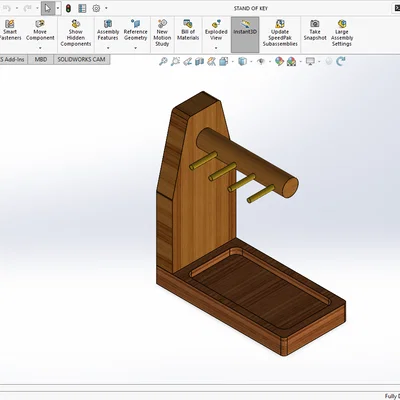Click the rotate view arrow icon
This screenshot has width=400, height=400.
(341, 61)
